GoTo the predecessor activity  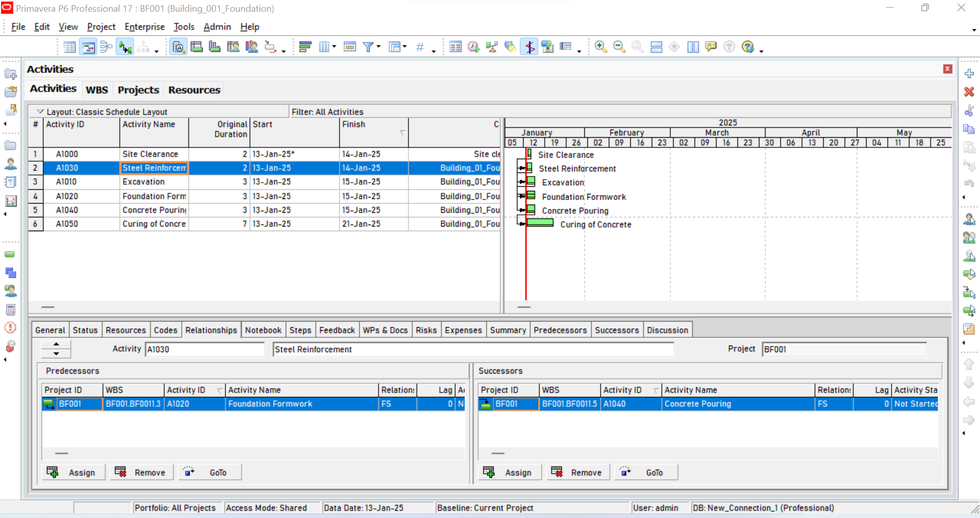209,473
